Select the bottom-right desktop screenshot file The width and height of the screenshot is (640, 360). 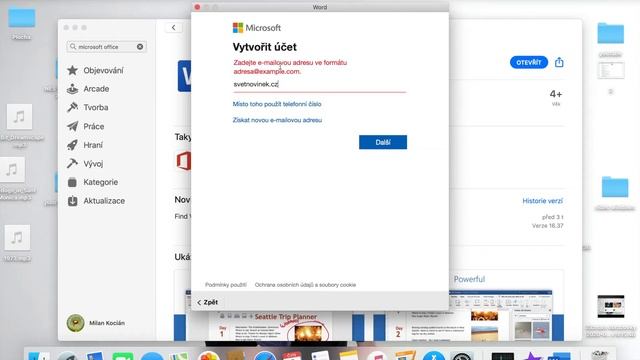point(611,306)
